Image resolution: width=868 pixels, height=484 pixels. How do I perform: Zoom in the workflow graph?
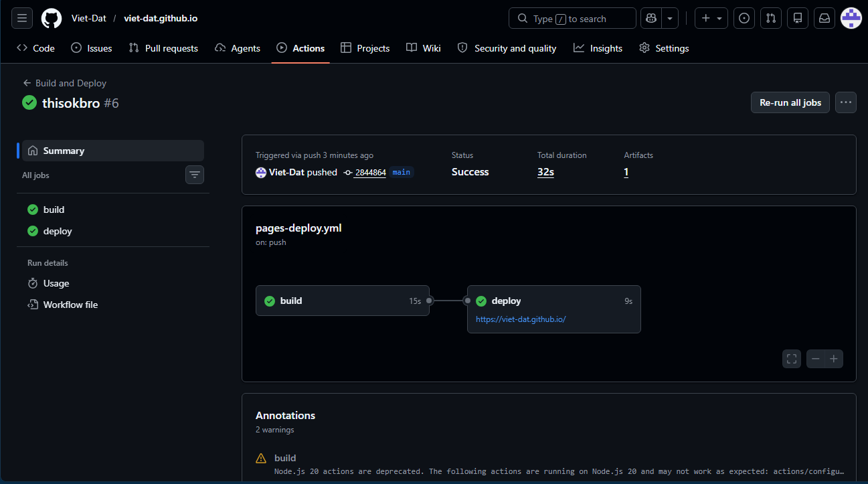tap(834, 359)
